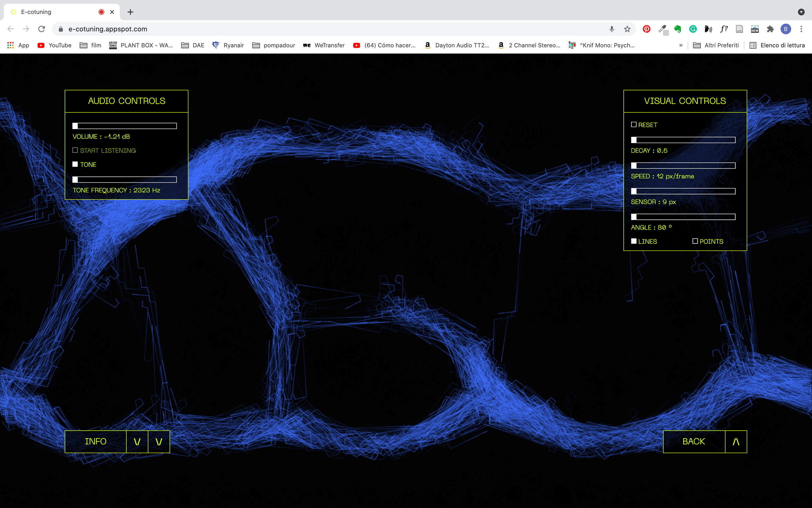Click the Evernote elephant extension icon
812x508 pixels.
pyautogui.click(x=678, y=29)
